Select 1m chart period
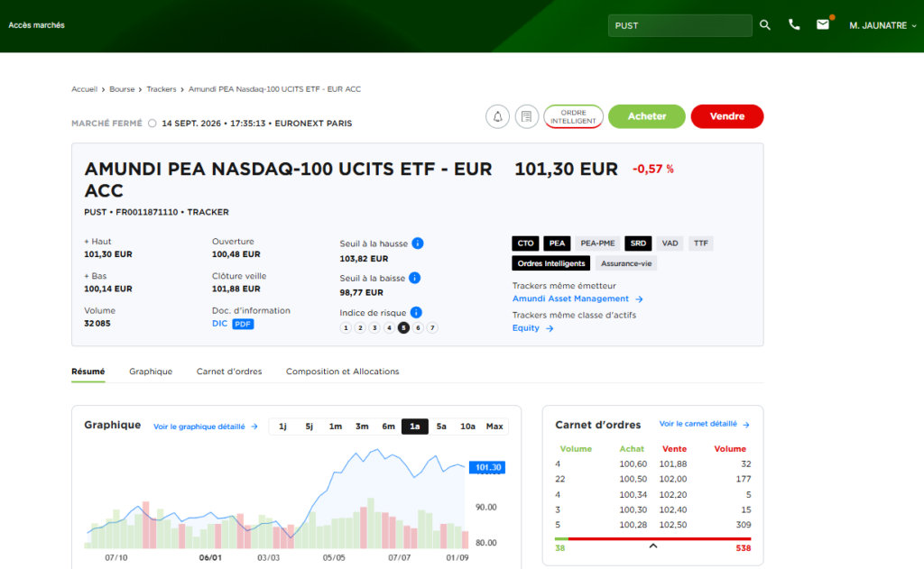Screen dimensions: 924x569 336,427
